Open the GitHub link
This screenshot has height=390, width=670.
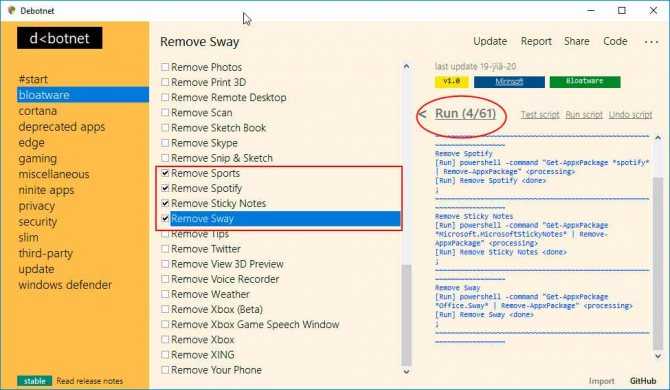click(x=643, y=381)
